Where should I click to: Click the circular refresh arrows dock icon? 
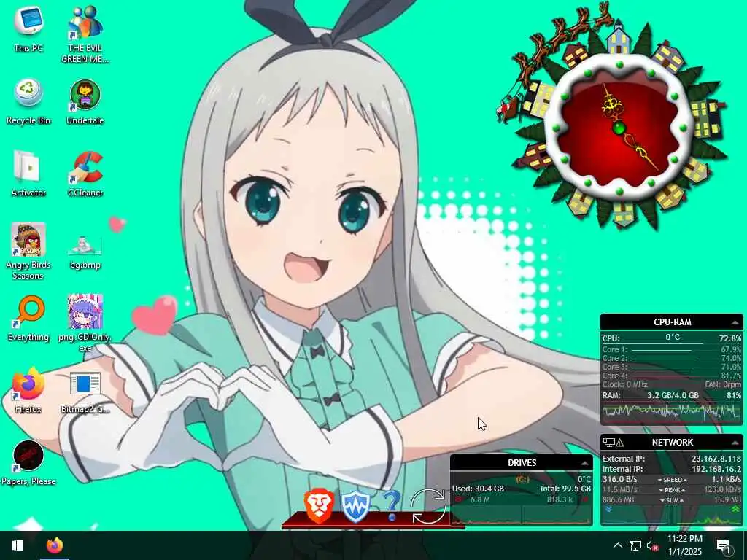[x=428, y=506]
